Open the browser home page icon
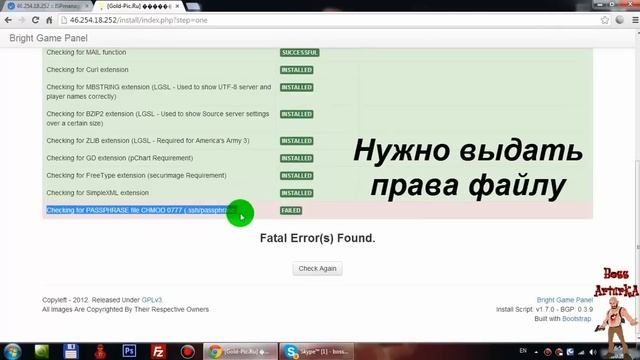The height and width of the screenshot is (360, 640). (49, 20)
